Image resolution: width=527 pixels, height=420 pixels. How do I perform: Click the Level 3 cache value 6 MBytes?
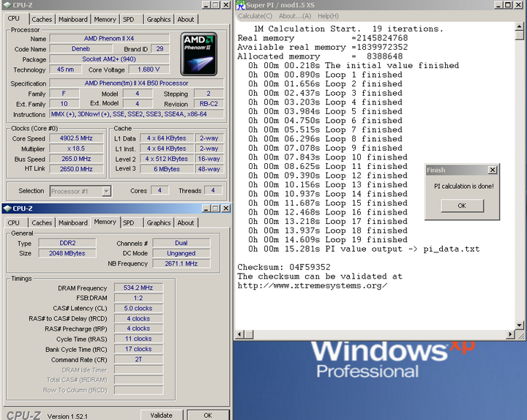click(x=167, y=169)
